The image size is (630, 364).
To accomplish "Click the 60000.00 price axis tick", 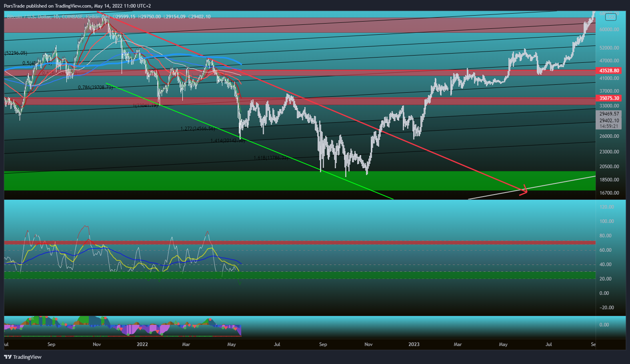I will point(609,30).
